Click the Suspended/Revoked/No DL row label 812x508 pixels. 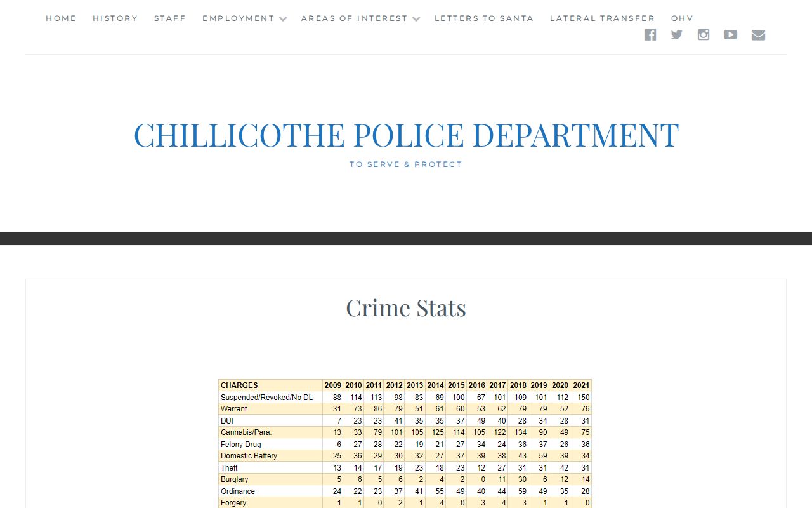266,398
